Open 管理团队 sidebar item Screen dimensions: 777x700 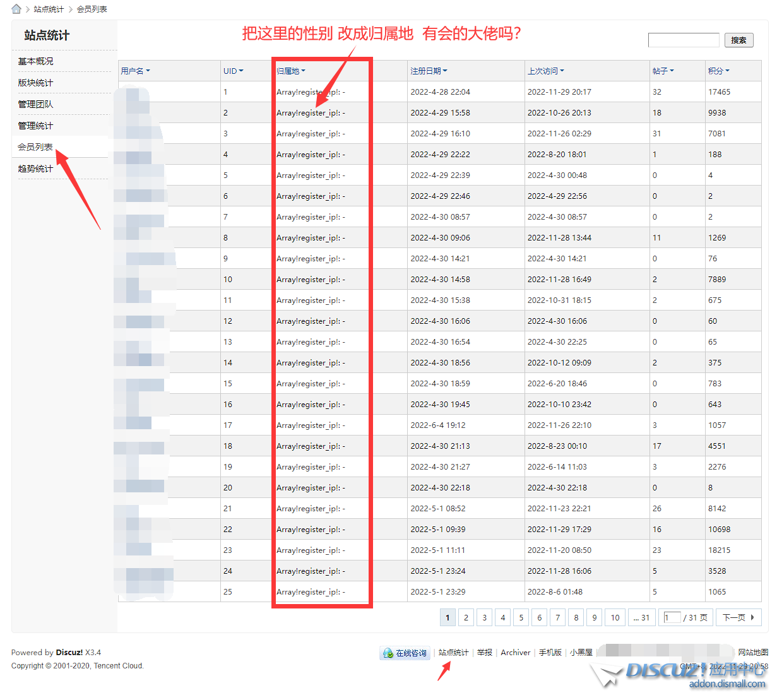(x=36, y=104)
